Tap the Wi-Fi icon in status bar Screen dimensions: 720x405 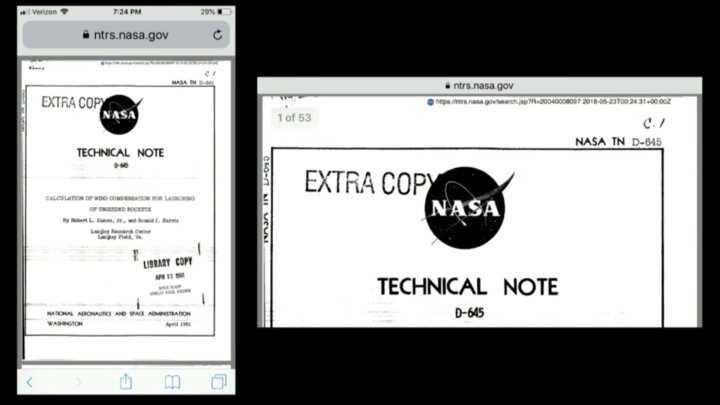(x=64, y=11)
